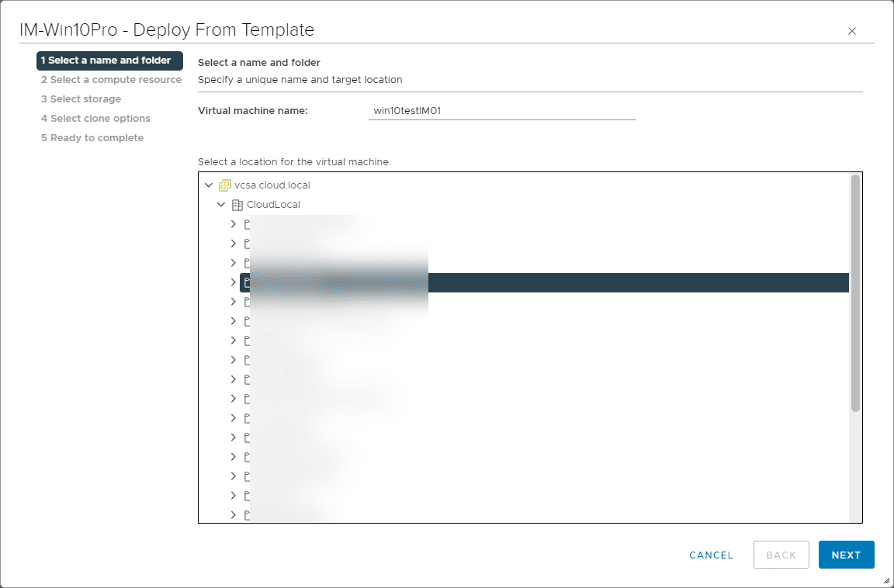Go to the Select clone options step
This screenshot has height=588, width=894.
95,118
